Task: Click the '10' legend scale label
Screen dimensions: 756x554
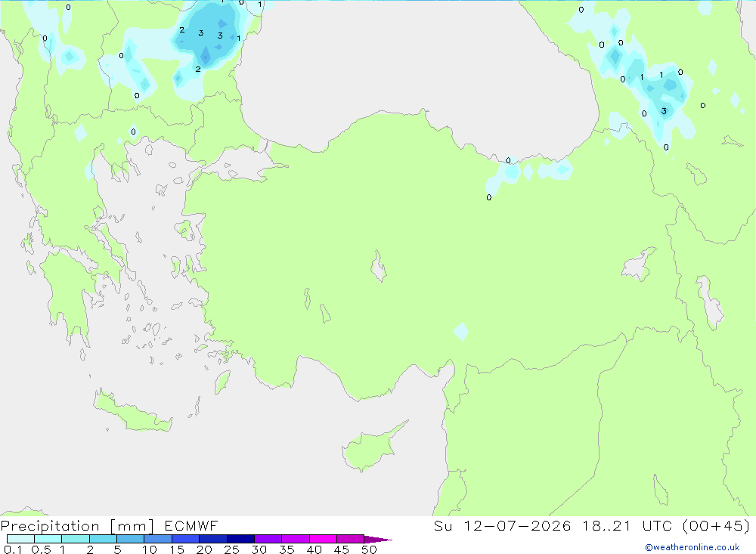Action: (150, 549)
